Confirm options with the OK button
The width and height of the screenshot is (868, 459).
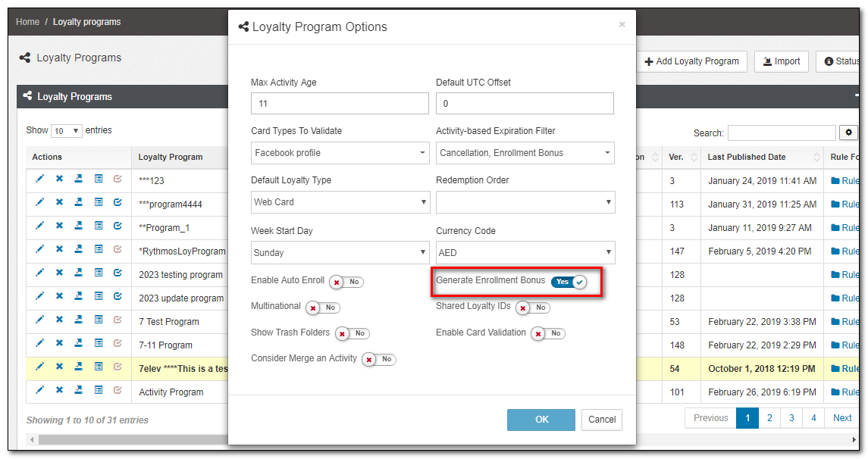541,420
